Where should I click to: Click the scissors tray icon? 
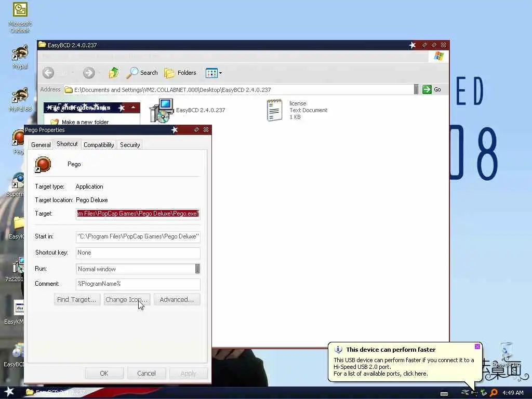[x=465, y=393]
